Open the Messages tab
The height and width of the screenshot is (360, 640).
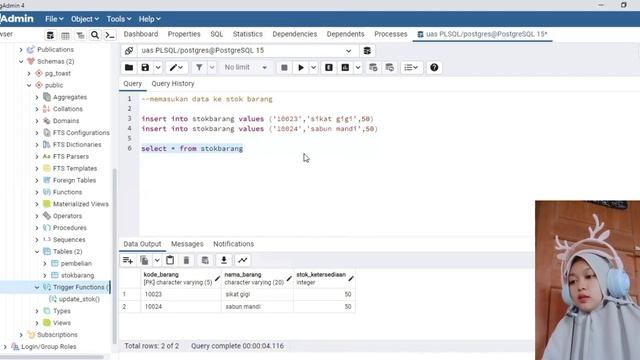(187, 244)
